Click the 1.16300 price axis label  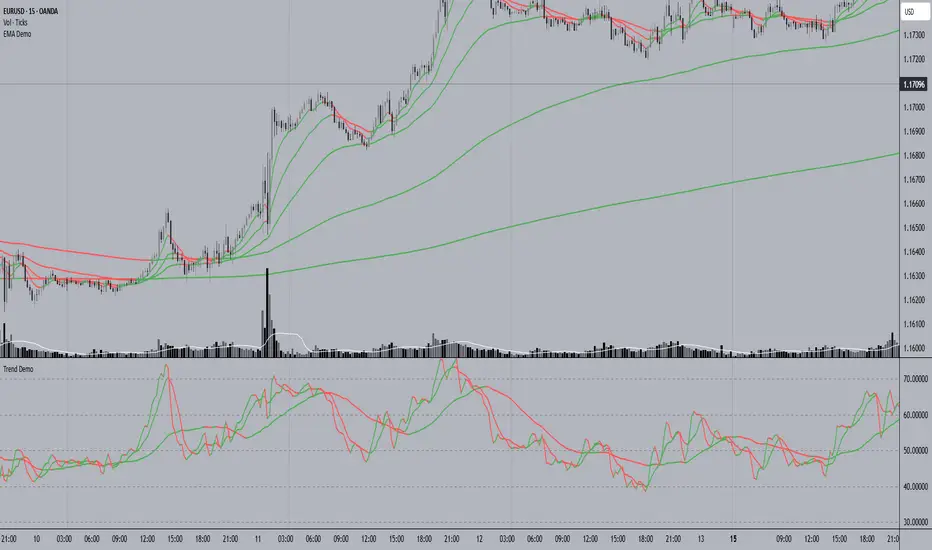click(x=914, y=276)
